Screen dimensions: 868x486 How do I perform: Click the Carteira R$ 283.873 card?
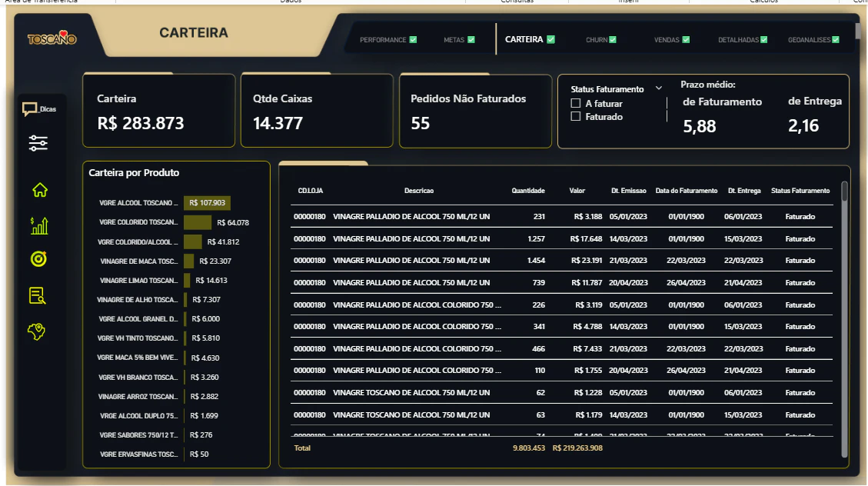coord(159,111)
